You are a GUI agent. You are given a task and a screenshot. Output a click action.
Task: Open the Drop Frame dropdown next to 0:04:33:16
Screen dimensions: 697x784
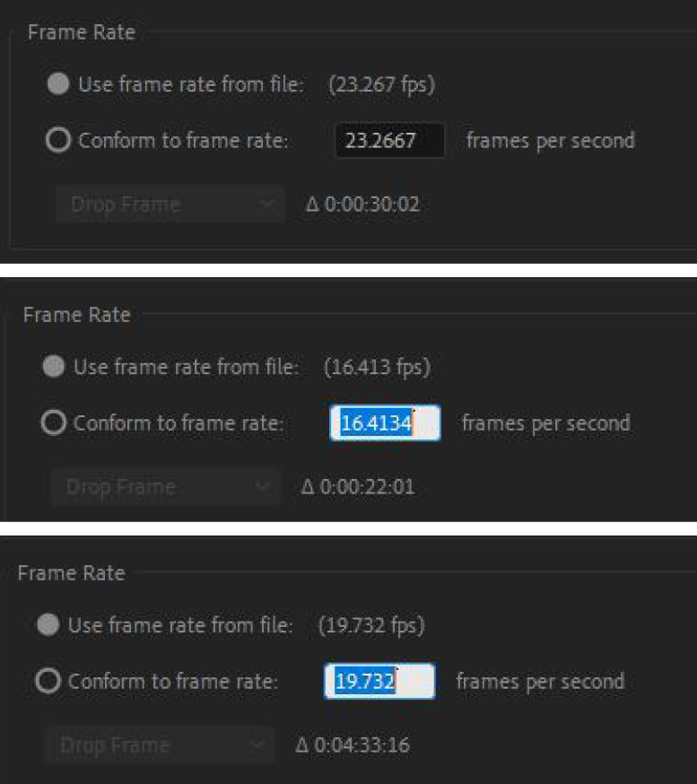pyautogui.click(x=160, y=745)
